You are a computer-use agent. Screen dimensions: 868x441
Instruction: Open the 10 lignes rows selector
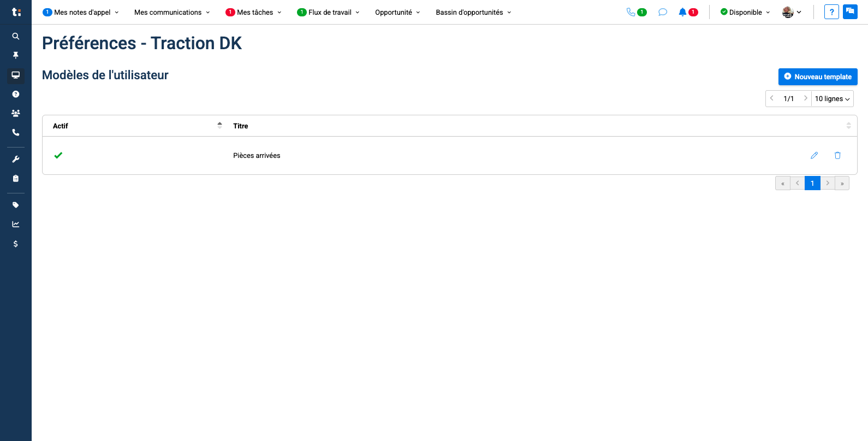[832, 99]
